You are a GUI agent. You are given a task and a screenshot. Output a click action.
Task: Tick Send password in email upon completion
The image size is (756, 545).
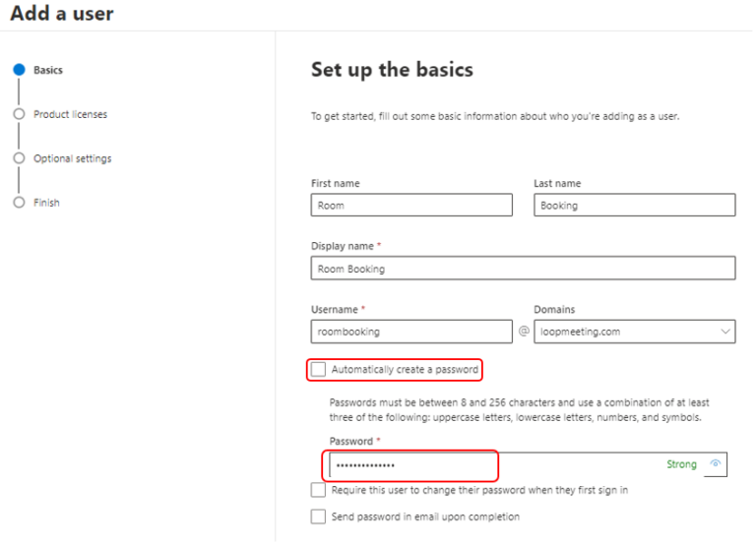pyautogui.click(x=318, y=516)
